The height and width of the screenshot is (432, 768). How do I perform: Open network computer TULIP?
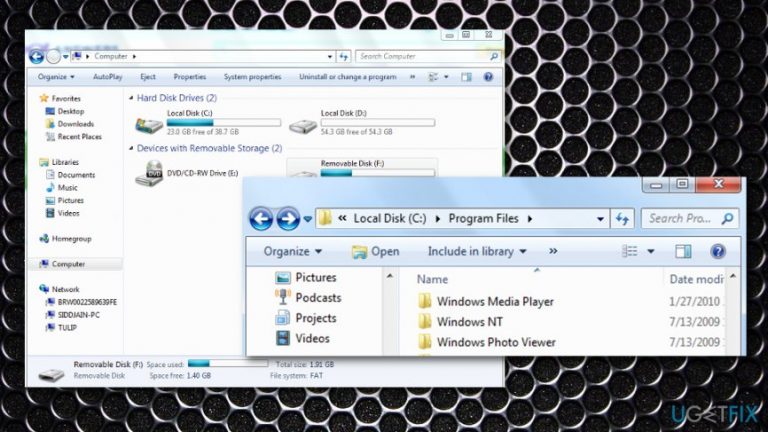(61, 328)
